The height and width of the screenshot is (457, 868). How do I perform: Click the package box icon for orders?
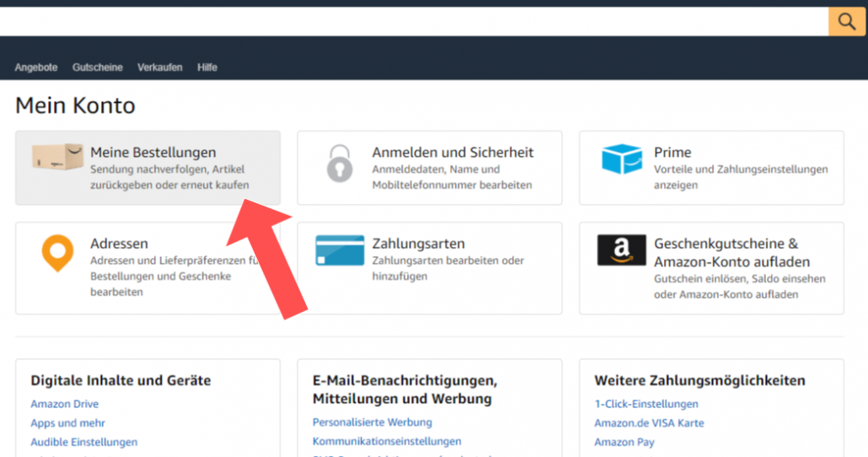tap(57, 157)
